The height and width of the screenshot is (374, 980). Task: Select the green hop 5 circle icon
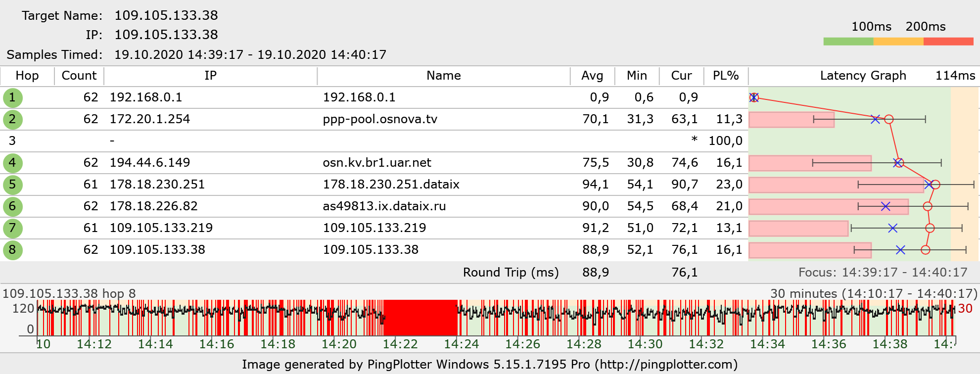[12, 185]
